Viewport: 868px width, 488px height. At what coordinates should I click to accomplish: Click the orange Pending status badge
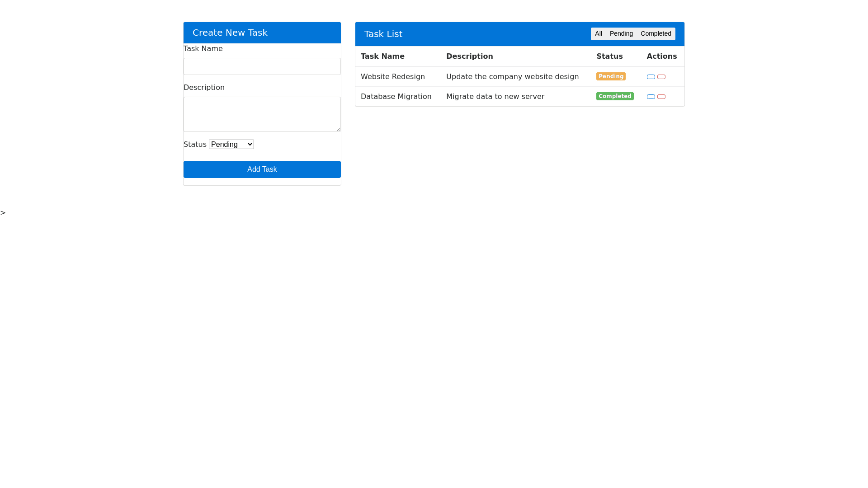point(610,76)
